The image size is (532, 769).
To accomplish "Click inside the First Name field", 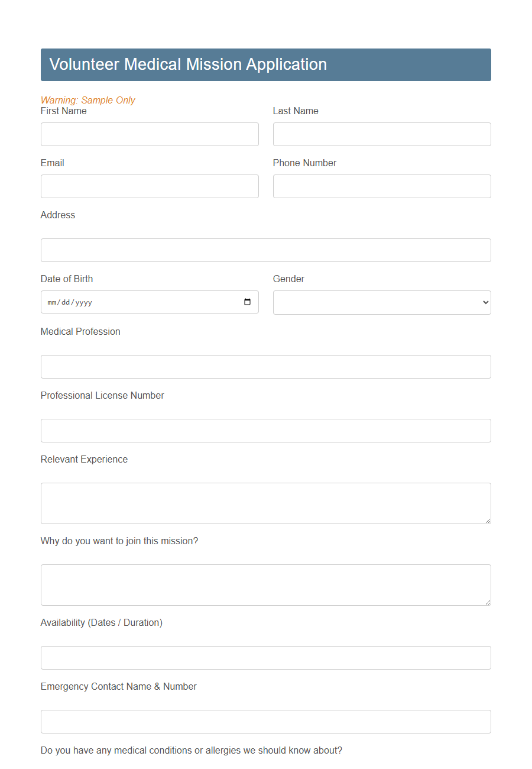I will click(150, 134).
